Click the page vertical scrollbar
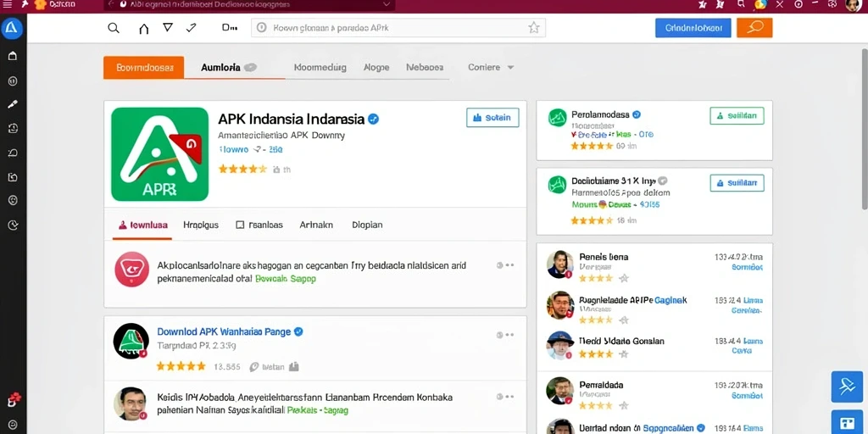Viewport: 868px width, 434px height. pyautogui.click(x=865, y=129)
